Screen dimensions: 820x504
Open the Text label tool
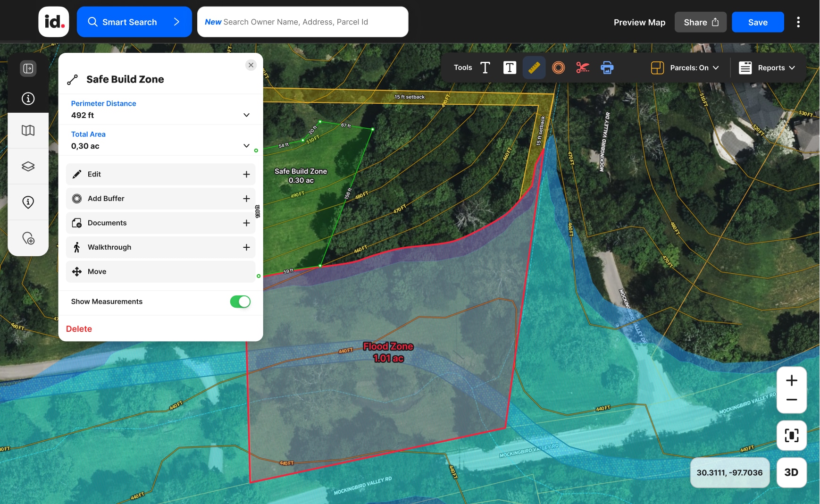[x=509, y=67]
